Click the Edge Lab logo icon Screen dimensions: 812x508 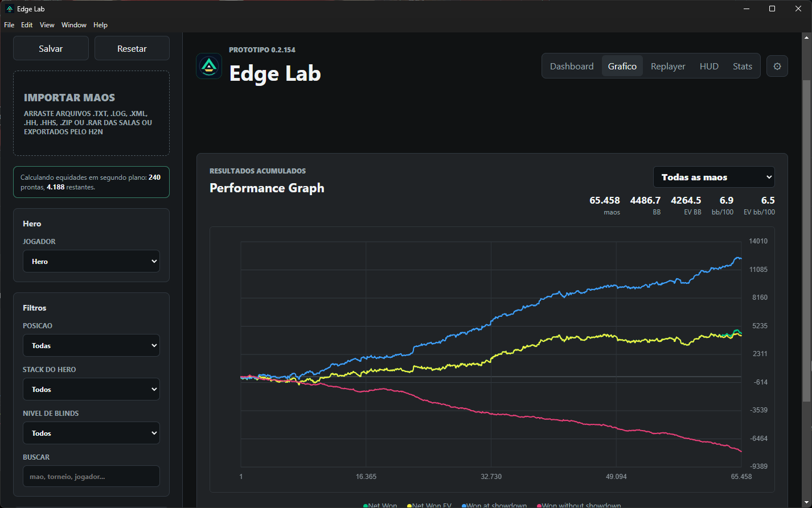(x=209, y=66)
